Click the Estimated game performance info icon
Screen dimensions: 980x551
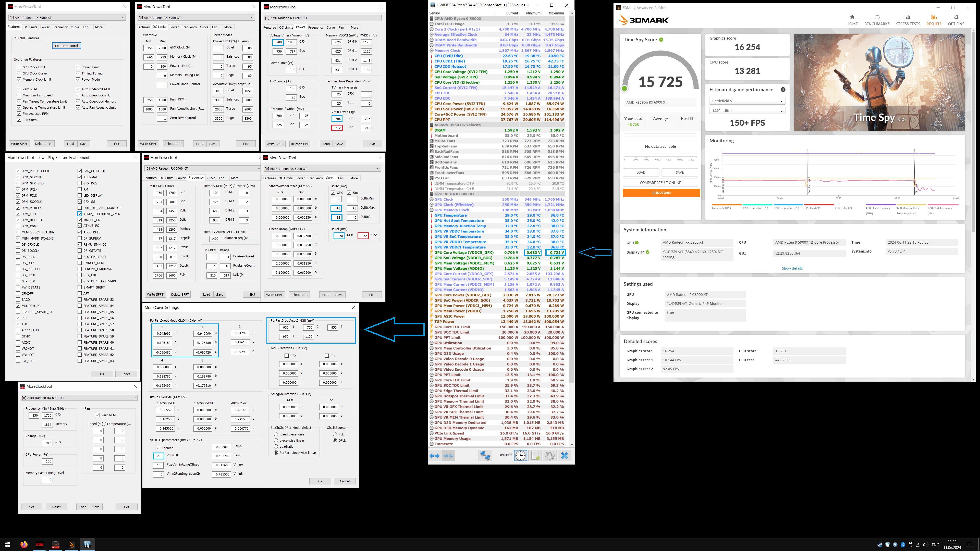[x=783, y=90]
